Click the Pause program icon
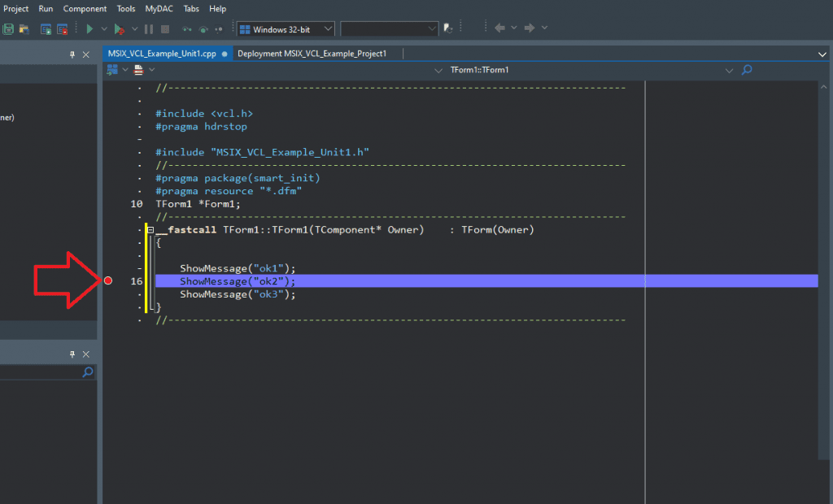 click(149, 29)
